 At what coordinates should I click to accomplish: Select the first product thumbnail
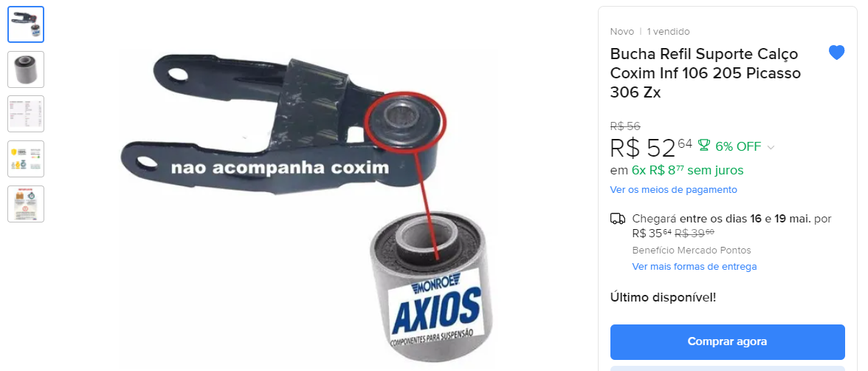(x=26, y=24)
